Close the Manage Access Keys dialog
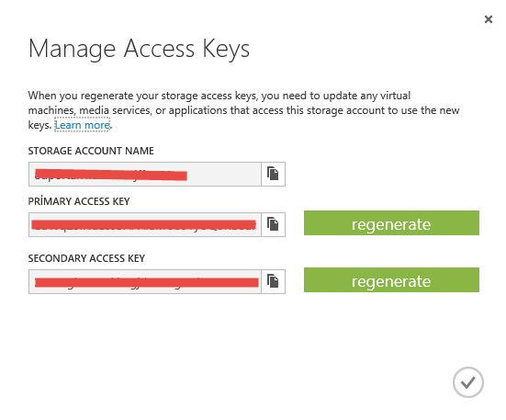This screenshot has height=420, width=506. [x=489, y=19]
